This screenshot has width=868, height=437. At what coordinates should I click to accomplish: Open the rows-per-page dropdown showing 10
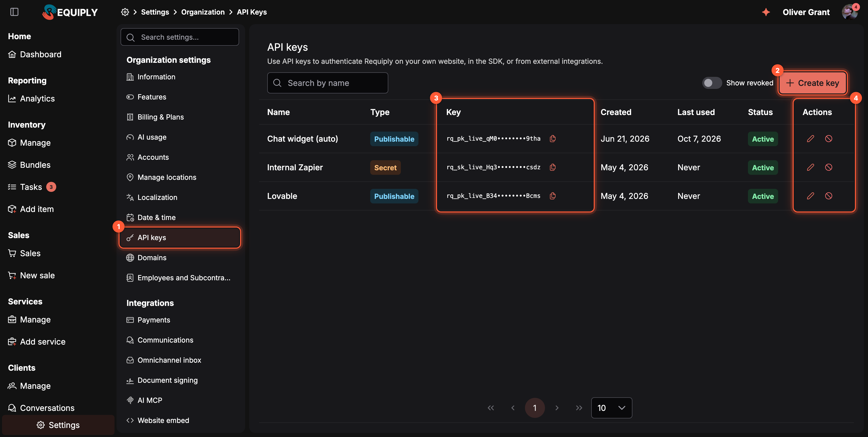[612, 408]
